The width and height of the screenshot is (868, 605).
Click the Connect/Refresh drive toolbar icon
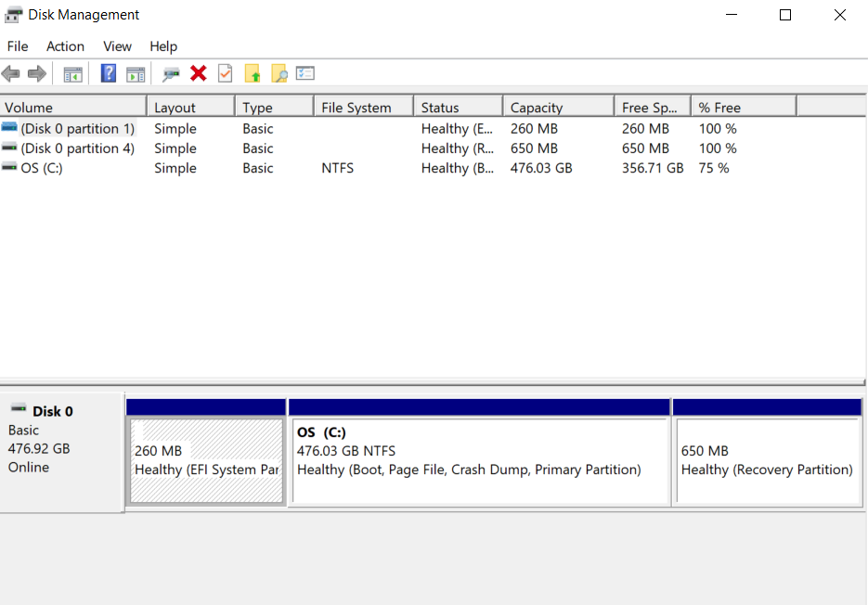pos(171,73)
